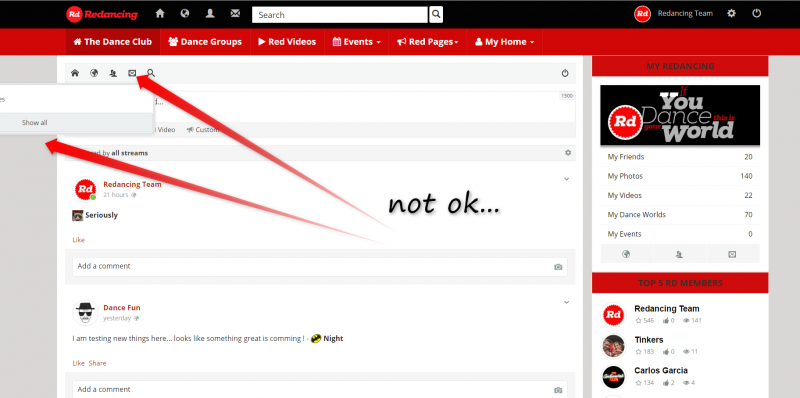
Task: Open the Red Pages dropdown menu
Action: 428,42
